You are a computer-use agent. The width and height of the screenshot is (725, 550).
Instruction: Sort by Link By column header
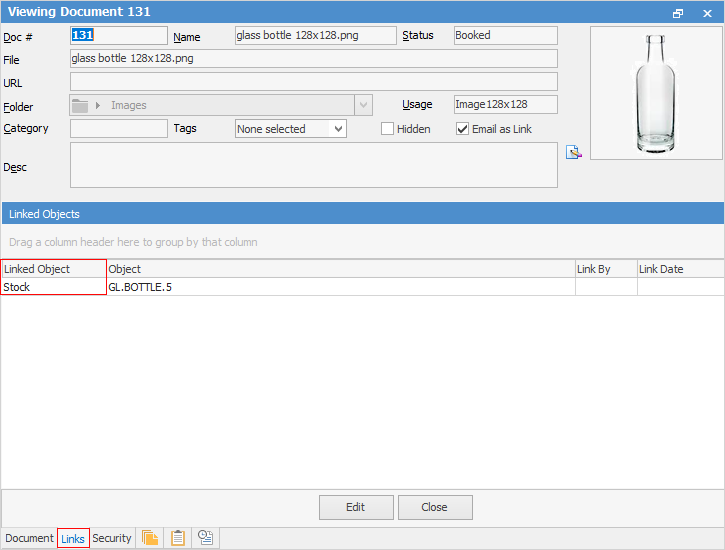(x=606, y=269)
